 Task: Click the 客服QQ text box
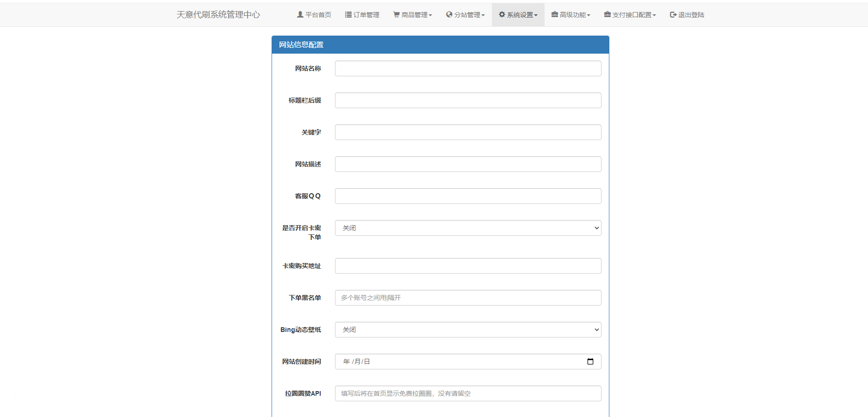467,196
